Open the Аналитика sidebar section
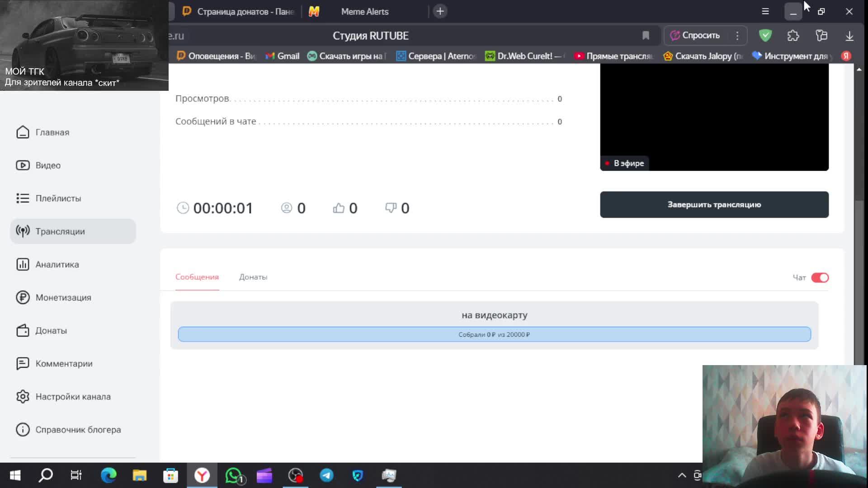Viewport: 868px width, 488px height. coord(57,264)
